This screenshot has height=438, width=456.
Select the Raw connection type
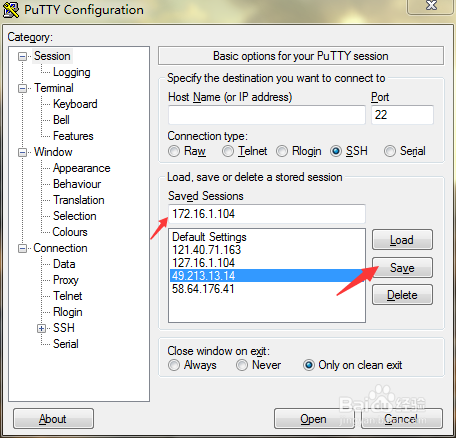coord(174,151)
